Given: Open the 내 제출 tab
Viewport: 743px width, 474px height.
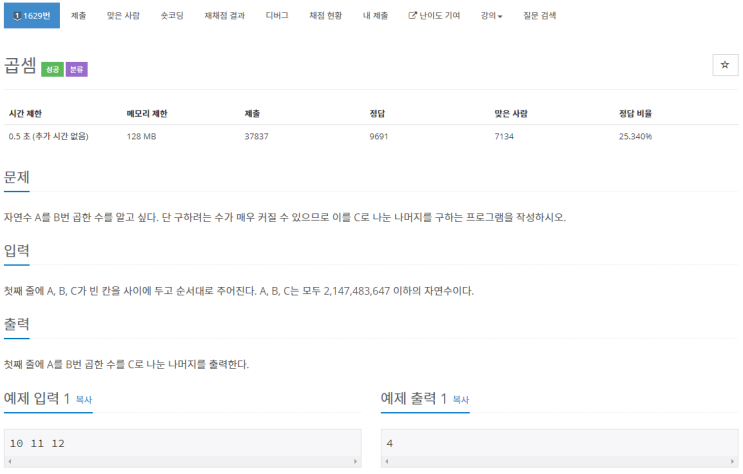Looking at the screenshot, I should pos(376,16).
